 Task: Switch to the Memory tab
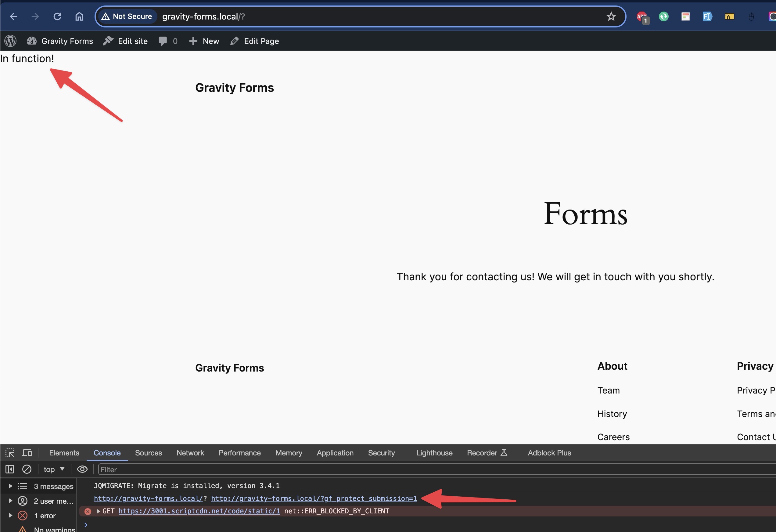tap(289, 453)
